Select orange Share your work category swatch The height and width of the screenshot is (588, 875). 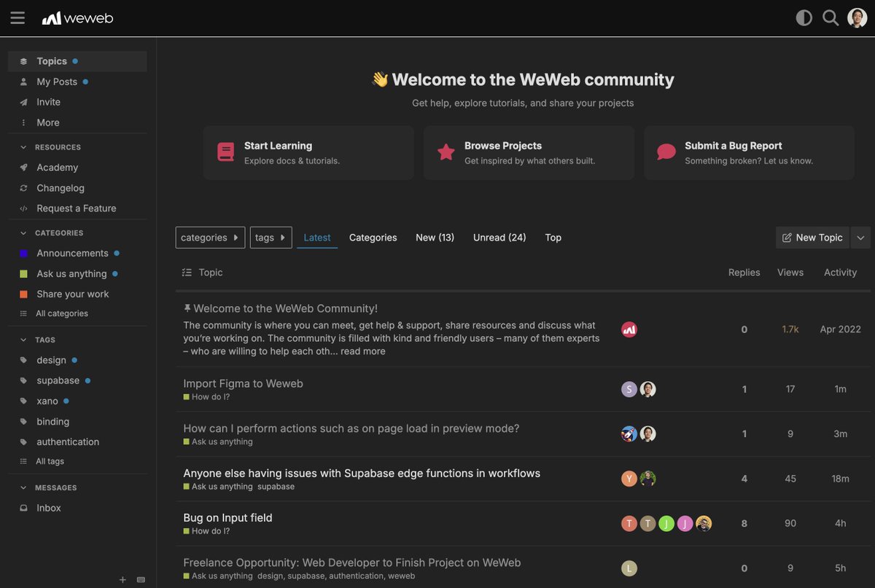pyautogui.click(x=23, y=294)
